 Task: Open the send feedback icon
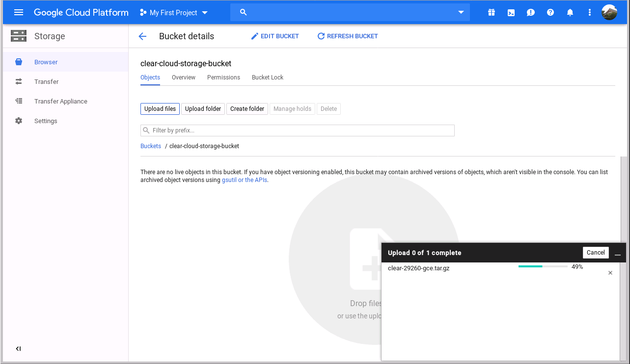coord(531,13)
